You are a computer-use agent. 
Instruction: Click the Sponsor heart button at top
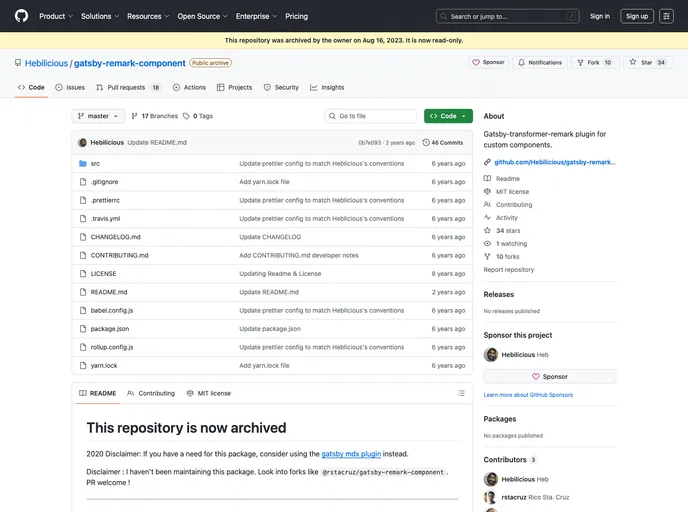pyautogui.click(x=488, y=62)
